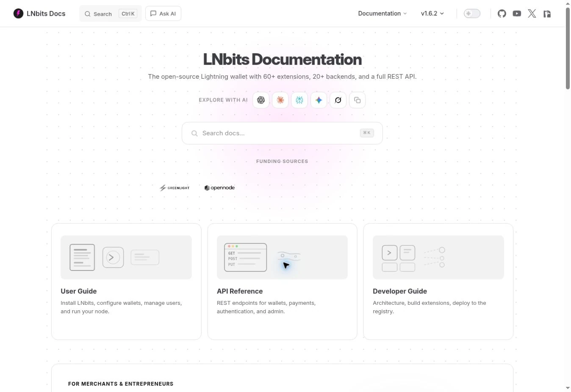Click the "EXPLORE WITH AI" label
Screen dimensions: 571x392
click(223, 100)
